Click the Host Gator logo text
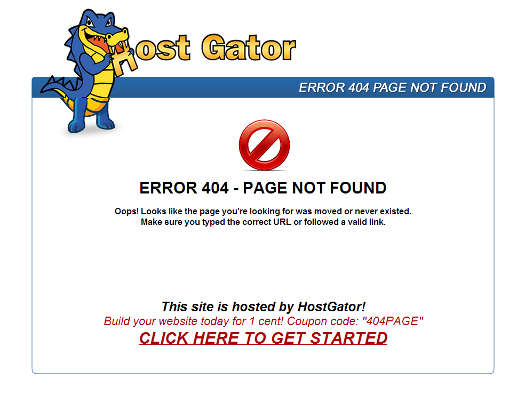The width and height of the screenshot is (525, 420). (x=204, y=50)
